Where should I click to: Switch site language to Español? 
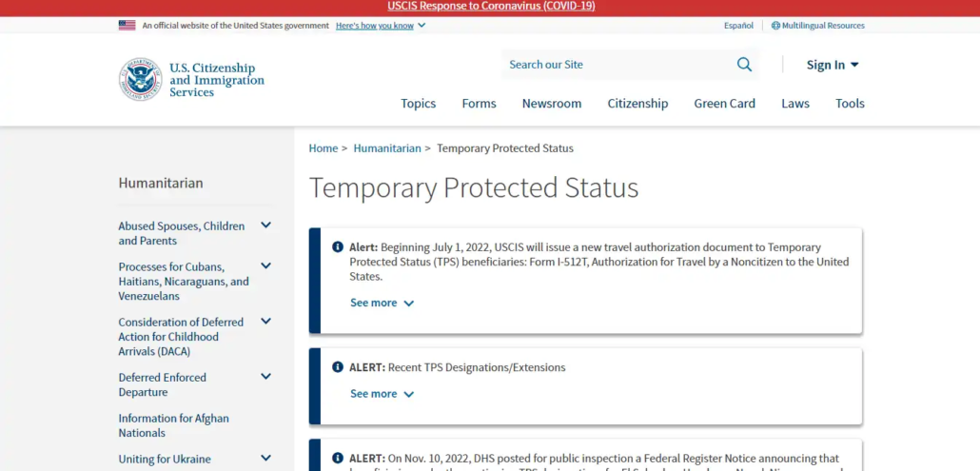click(738, 26)
